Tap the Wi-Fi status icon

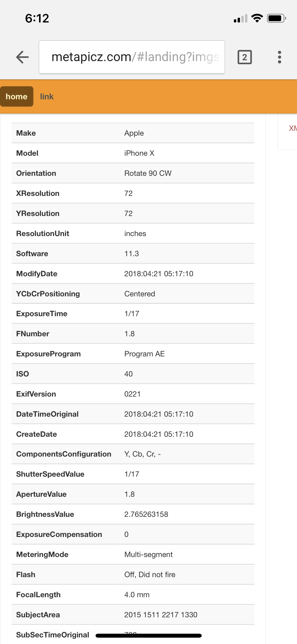[x=257, y=18]
